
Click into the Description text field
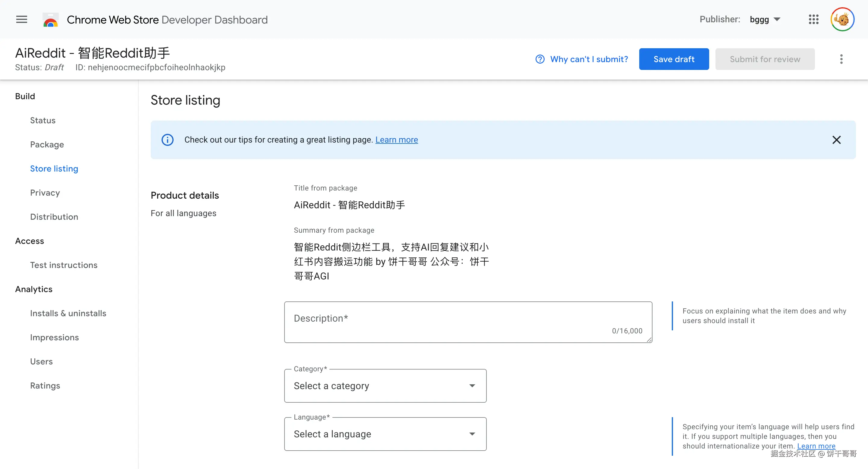pyautogui.click(x=468, y=322)
